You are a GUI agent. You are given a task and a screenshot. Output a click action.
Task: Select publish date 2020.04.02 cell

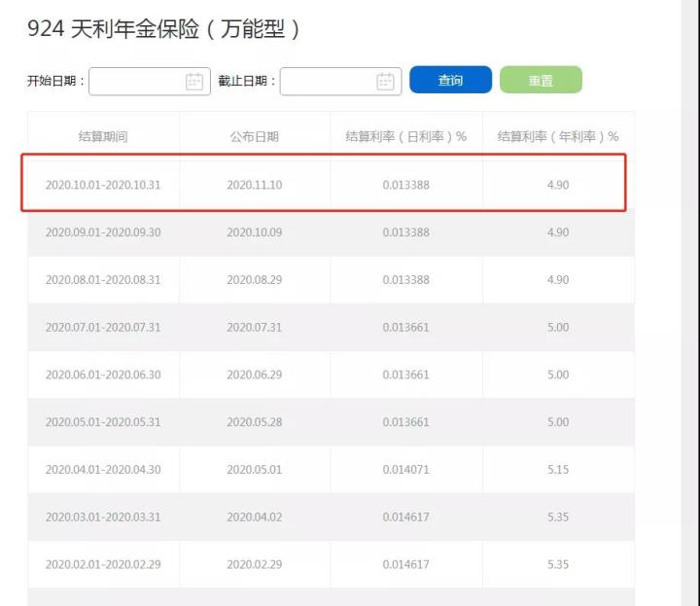[255, 517]
